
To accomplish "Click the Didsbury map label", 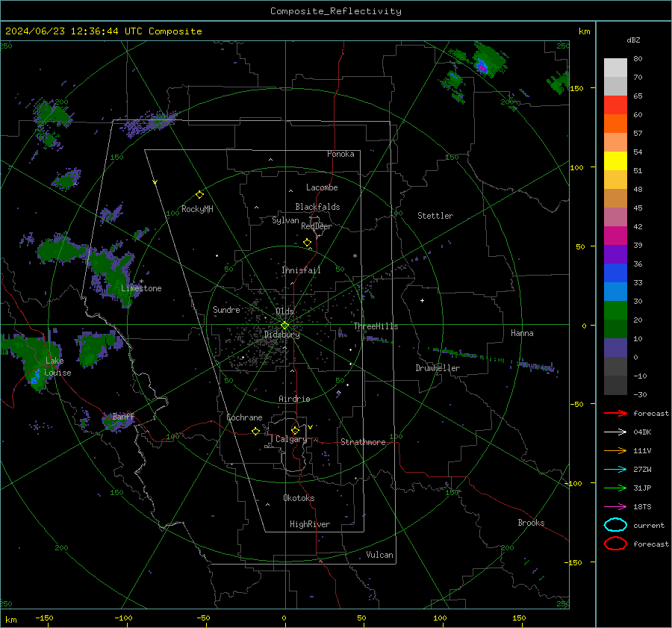I will [281, 335].
